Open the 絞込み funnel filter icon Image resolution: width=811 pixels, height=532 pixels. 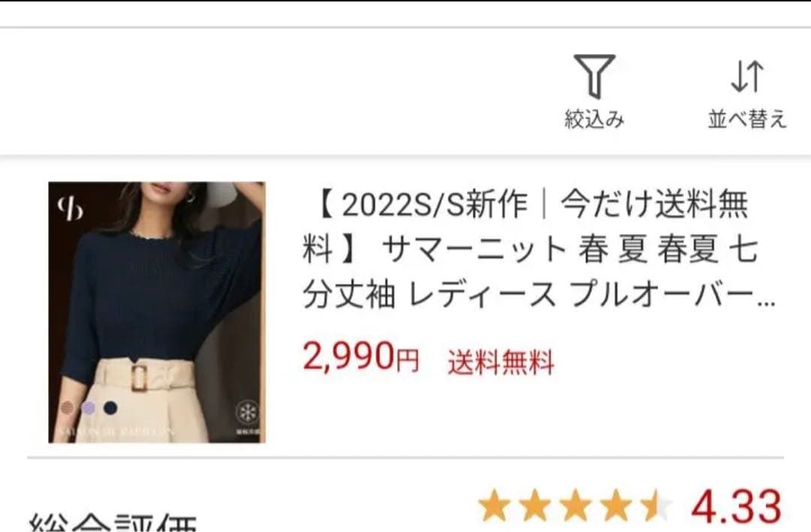[594, 76]
